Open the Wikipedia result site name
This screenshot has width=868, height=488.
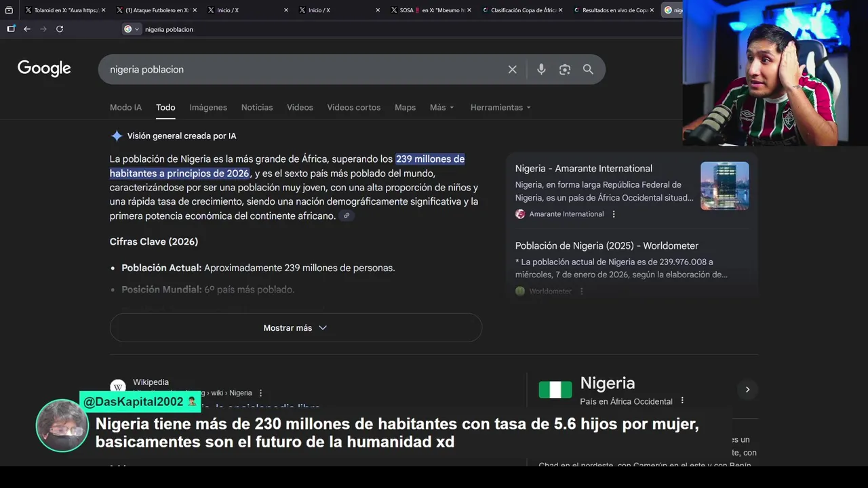coord(151,382)
